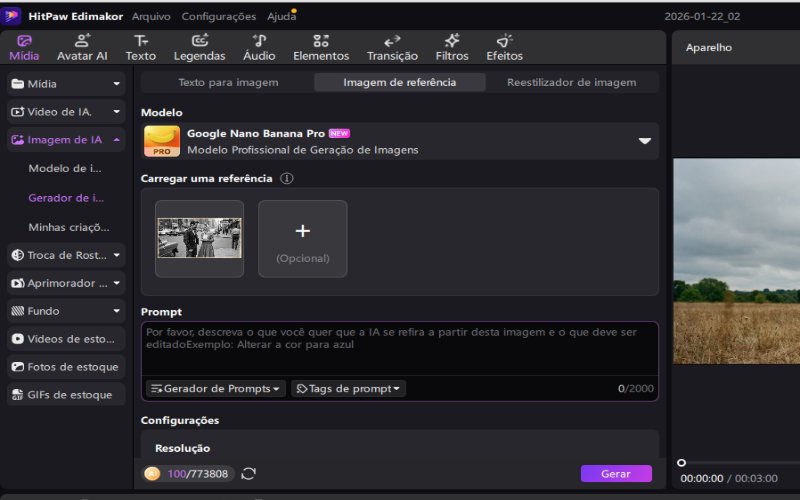800x500 pixels.
Task: Select the Reestilizador de imagem tab
Action: (x=571, y=83)
